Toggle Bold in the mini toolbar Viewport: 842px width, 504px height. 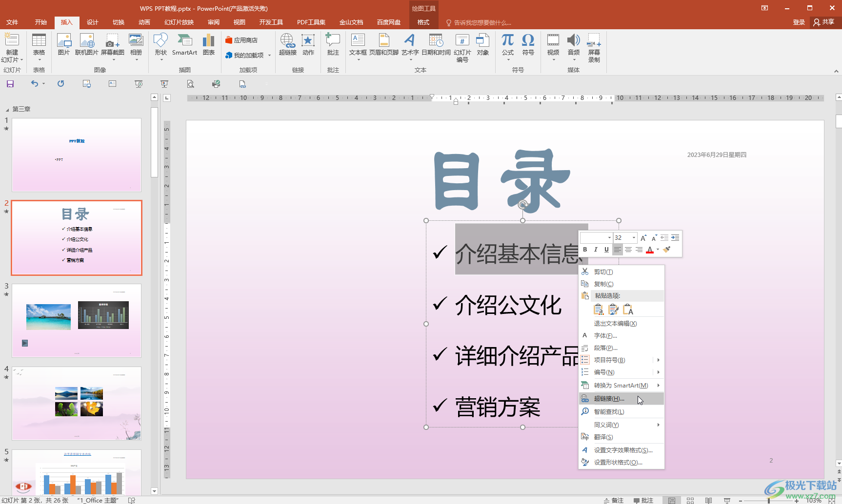click(585, 250)
